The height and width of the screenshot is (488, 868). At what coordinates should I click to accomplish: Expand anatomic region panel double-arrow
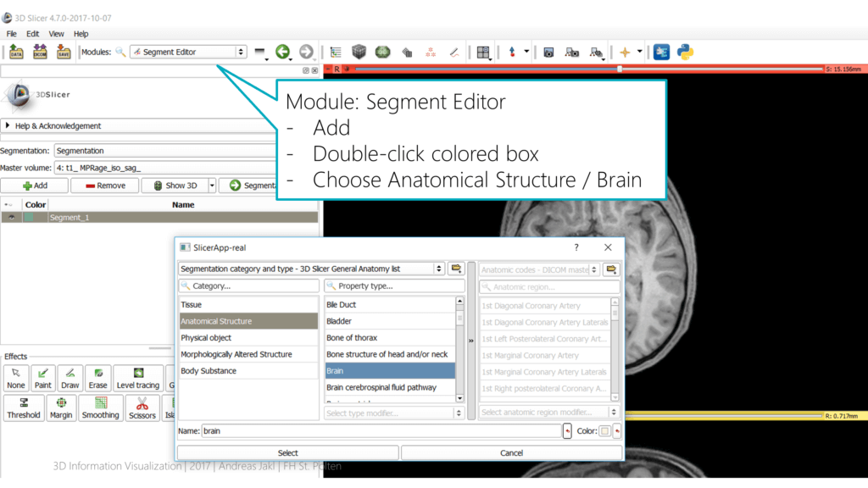pyautogui.click(x=471, y=341)
